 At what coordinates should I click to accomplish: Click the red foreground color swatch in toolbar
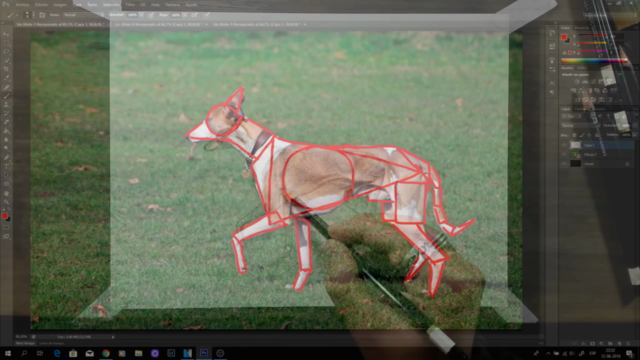(4, 216)
